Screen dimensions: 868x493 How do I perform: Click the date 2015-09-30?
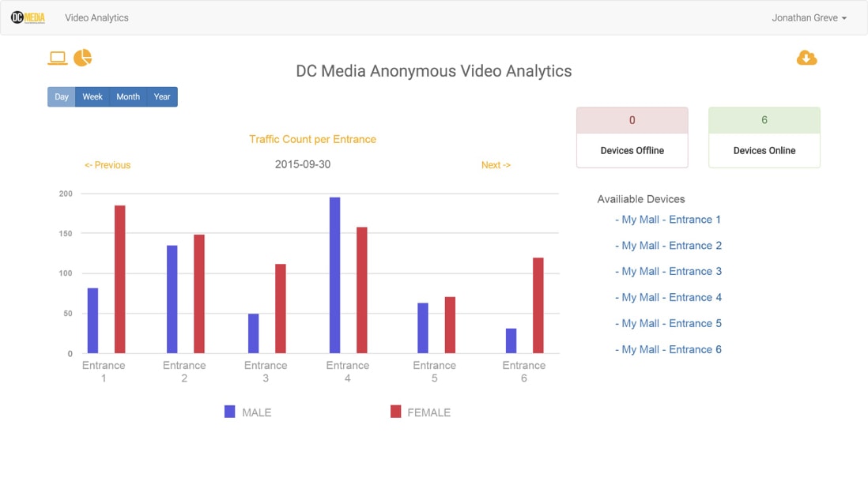303,164
